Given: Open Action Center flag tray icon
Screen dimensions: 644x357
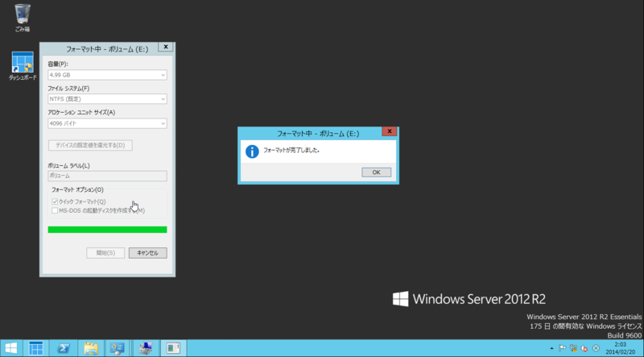Looking at the screenshot, I should (562, 348).
